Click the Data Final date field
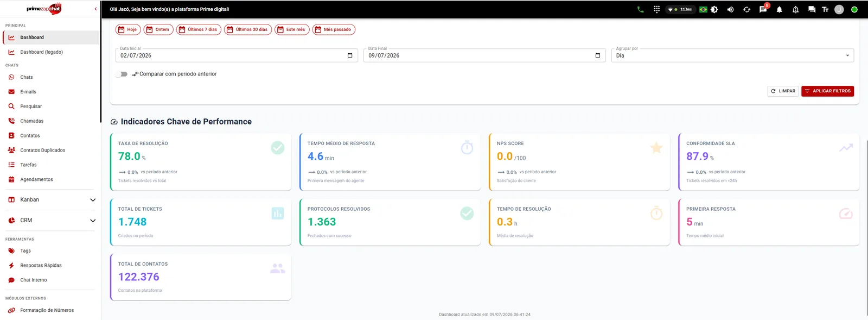The width and height of the screenshot is (868, 320). 484,55
